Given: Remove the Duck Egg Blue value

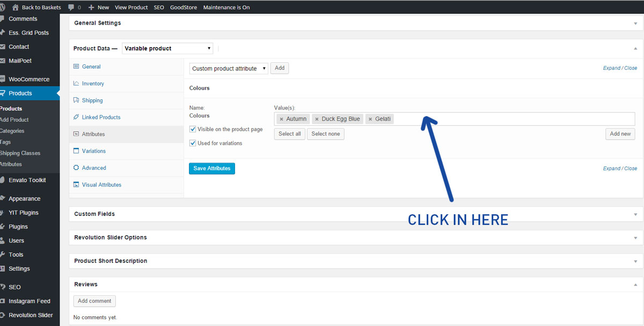Looking at the screenshot, I should click(x=317, y=119).
